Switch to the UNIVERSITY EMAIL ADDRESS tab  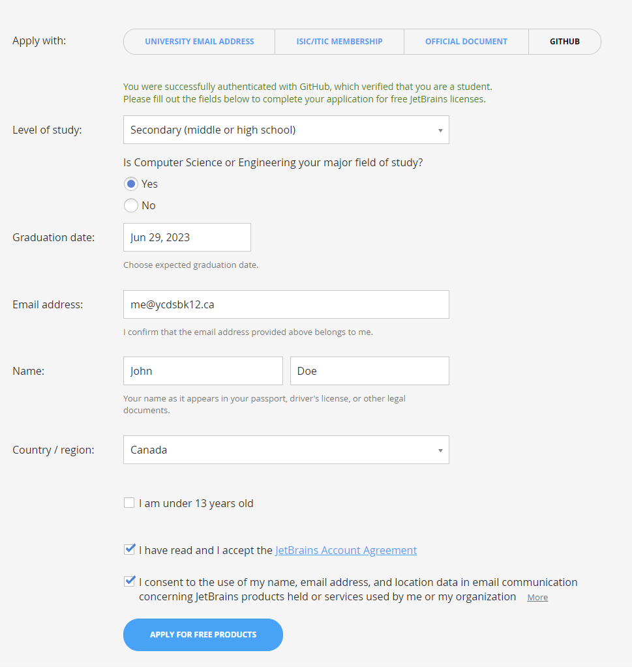click(199, 41)
